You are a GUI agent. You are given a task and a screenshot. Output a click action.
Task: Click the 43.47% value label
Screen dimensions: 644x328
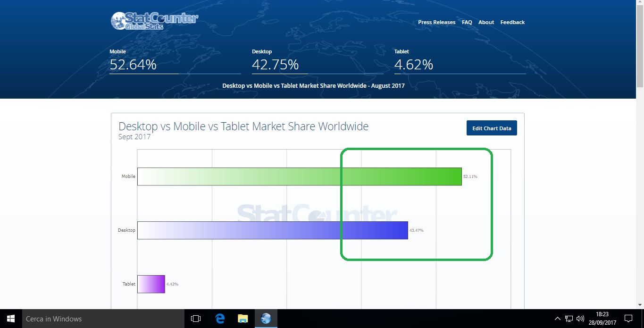[x=417, y=230]
